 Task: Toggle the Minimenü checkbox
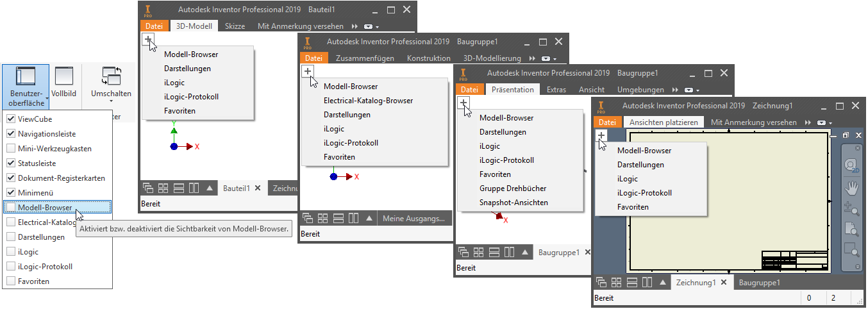click(x=11, y=192)
